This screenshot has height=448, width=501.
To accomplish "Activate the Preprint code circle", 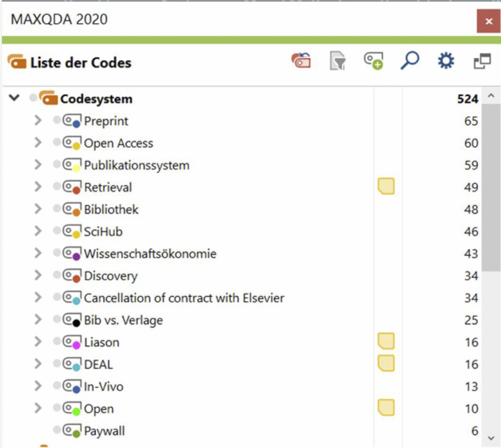I will coord(57,121).
